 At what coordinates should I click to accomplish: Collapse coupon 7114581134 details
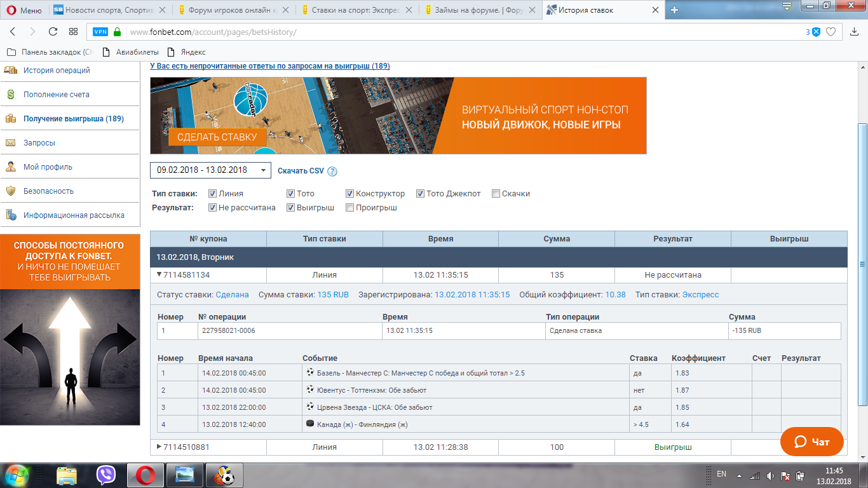point(159,275)
